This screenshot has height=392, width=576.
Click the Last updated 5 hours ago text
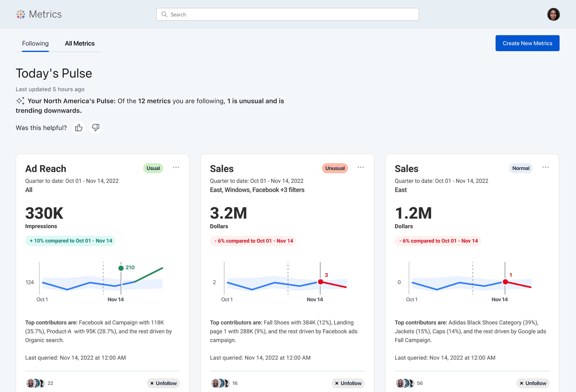click(50, 89)
